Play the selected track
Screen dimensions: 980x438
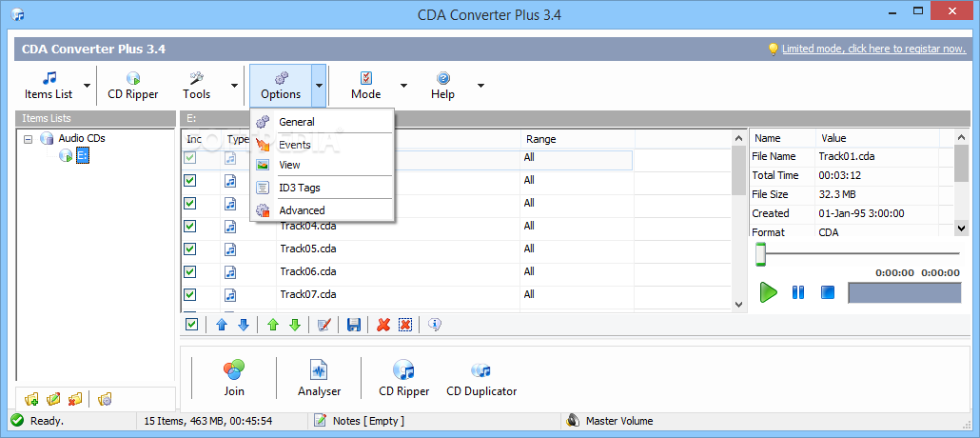(x=768, y=292)
